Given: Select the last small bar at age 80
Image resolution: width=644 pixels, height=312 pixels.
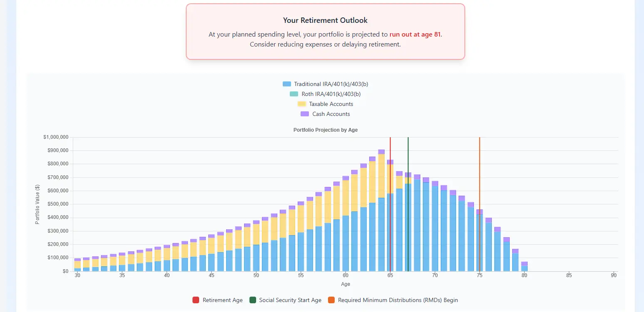Looking at the screenshot, I should point(524,266).
